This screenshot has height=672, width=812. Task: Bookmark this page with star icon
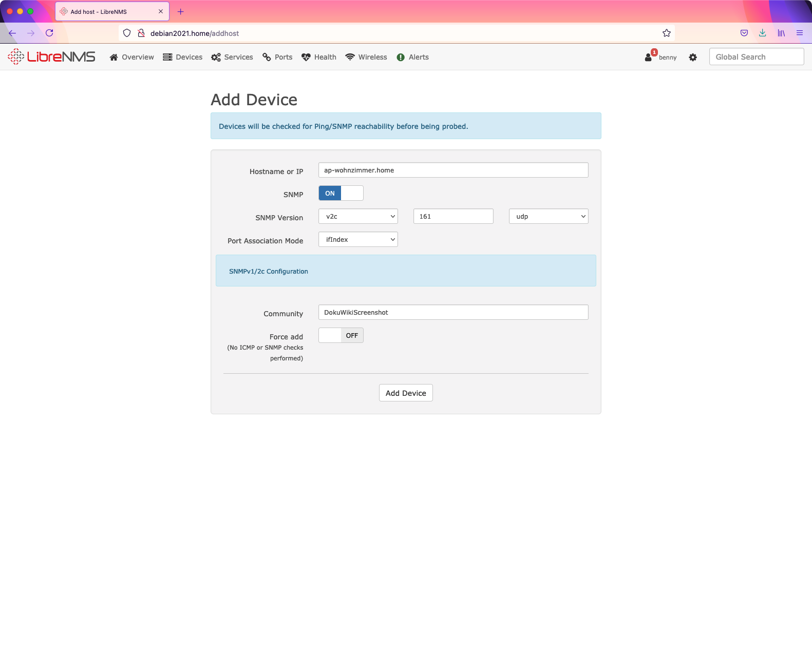coord(666,33)
